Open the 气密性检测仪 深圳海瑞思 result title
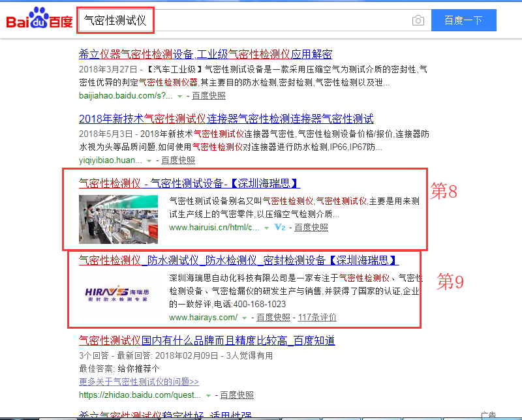The width and height of the screenshot is (522, 420). (x=189, y=183)
